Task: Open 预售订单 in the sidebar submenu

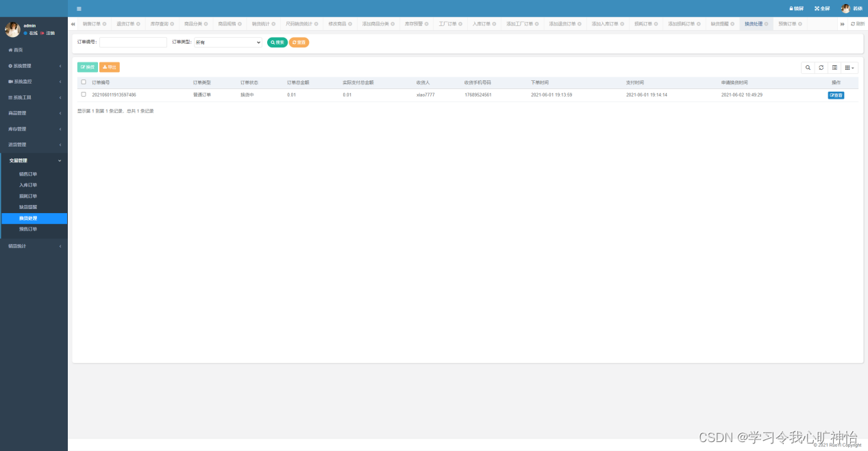Action: click(34, 230)
